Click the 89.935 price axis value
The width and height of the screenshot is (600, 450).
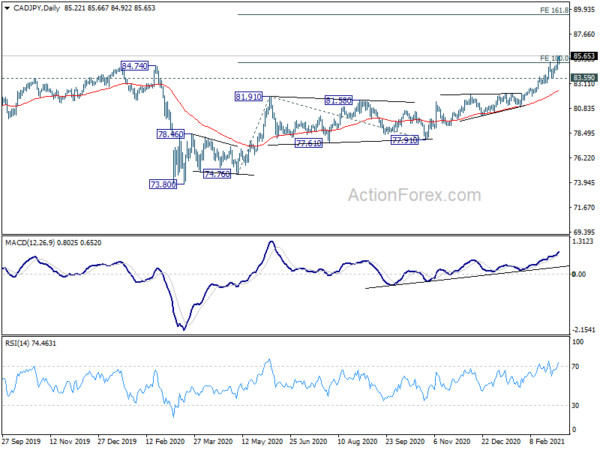tap(584, 10)
